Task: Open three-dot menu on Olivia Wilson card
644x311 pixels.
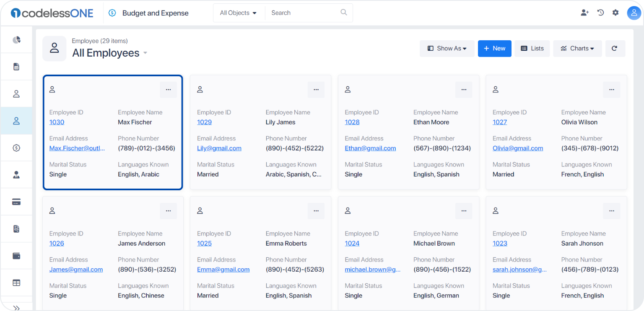Action: coord(612,90)
